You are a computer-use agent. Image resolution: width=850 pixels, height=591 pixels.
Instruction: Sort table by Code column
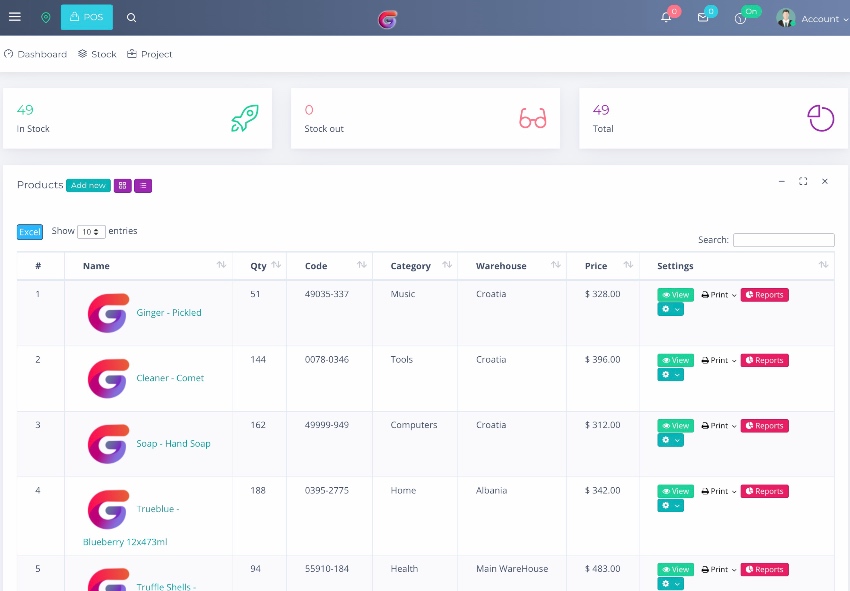click(x=330, y=266)
